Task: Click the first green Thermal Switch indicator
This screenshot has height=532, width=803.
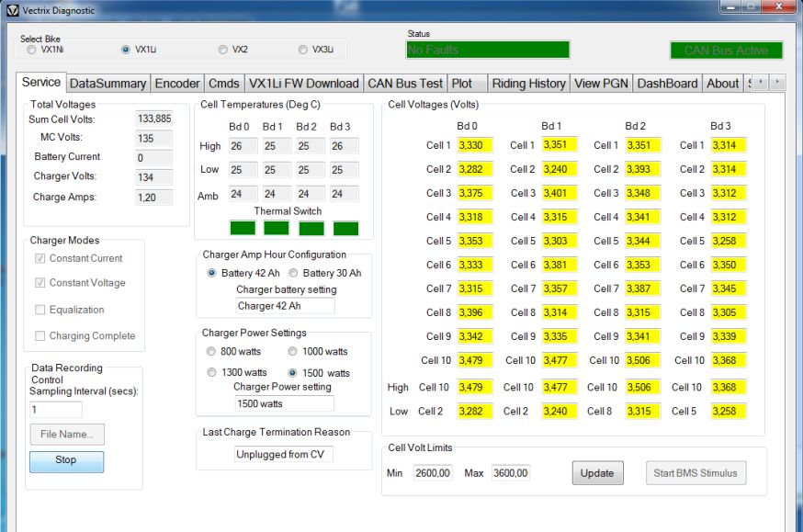Action: point(243,228)
